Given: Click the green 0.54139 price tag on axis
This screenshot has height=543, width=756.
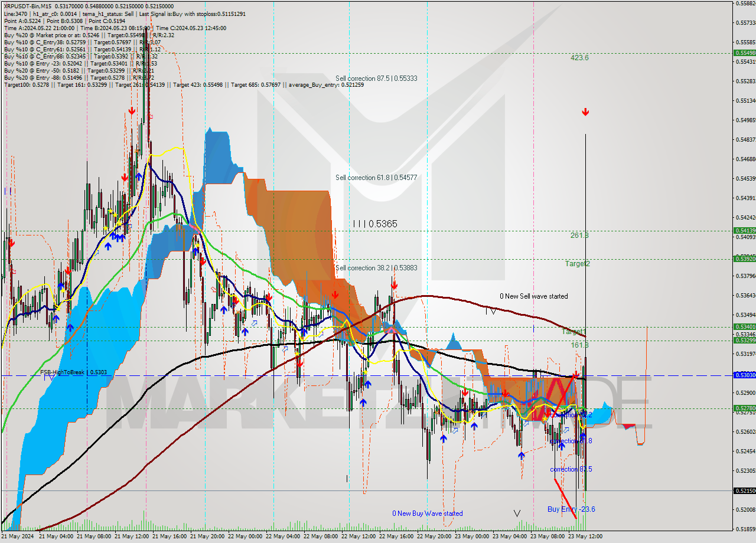Looking at the screenshot, I should 744,230.
